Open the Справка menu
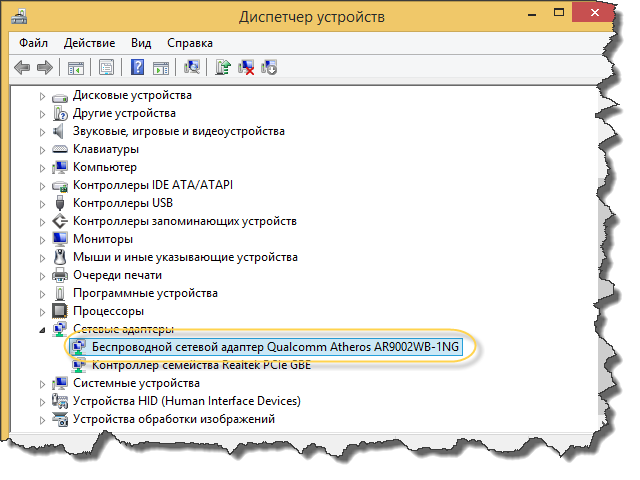 coord(190,43)
